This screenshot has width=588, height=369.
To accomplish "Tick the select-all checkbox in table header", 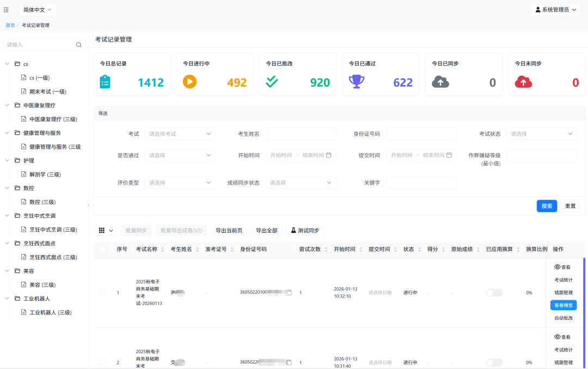I will (103, 249).
